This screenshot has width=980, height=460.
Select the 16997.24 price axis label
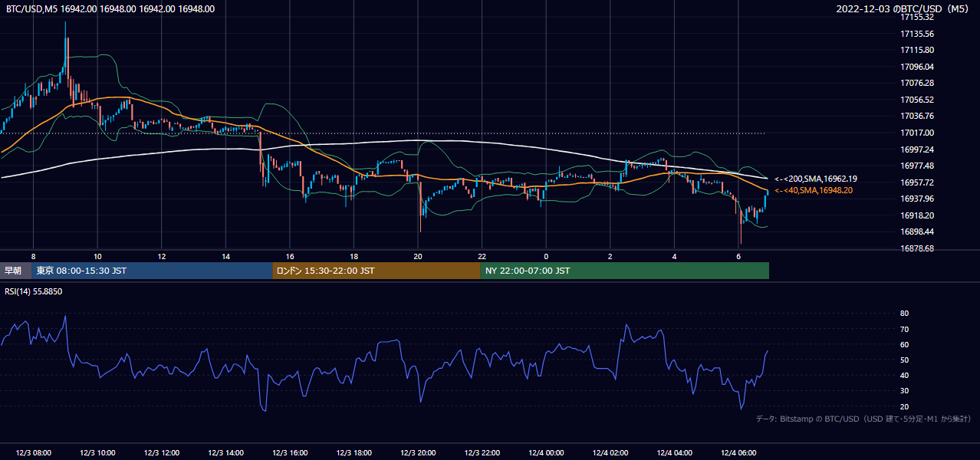coord(916,149)
